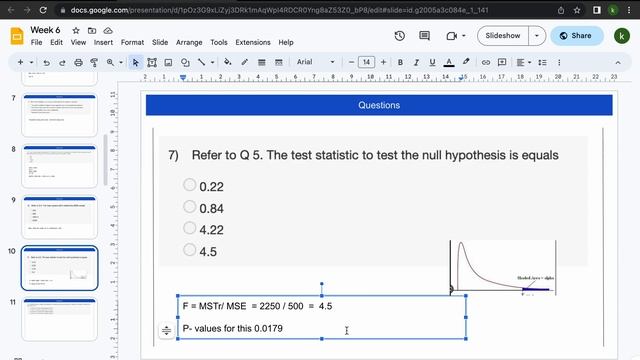This screenshot has height=360, width=640.
Task: Open the Edit menu
Action: 56,42
